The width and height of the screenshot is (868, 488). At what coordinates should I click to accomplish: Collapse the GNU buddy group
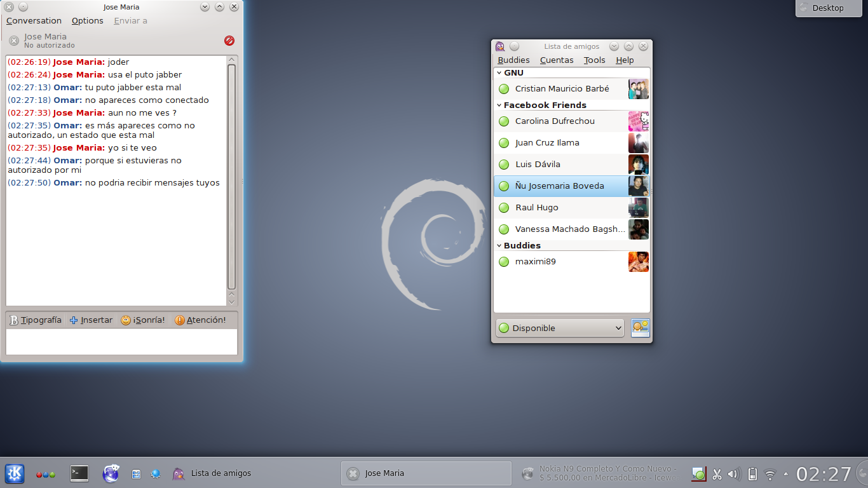point(499,73)
